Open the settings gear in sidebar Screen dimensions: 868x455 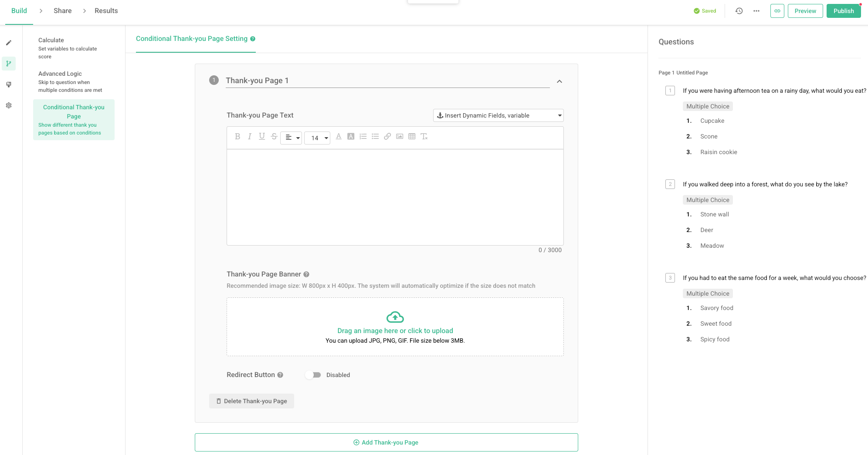[x=9, y=105]
